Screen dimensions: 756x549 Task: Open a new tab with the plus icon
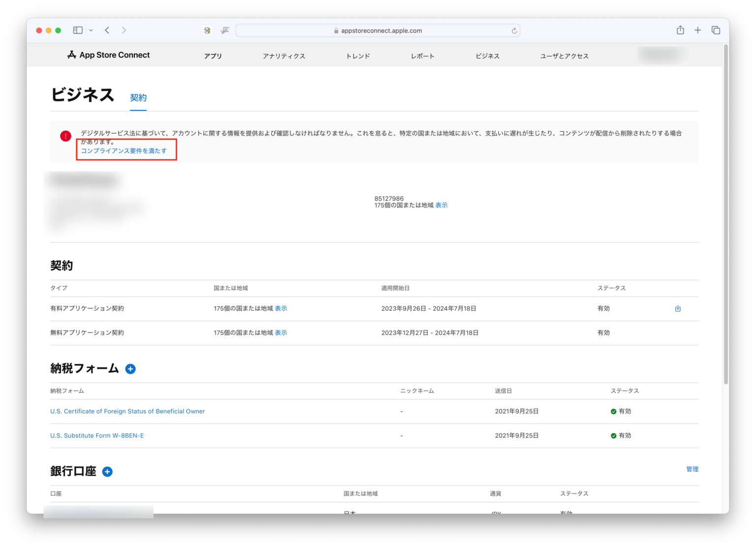coord(697,30)
